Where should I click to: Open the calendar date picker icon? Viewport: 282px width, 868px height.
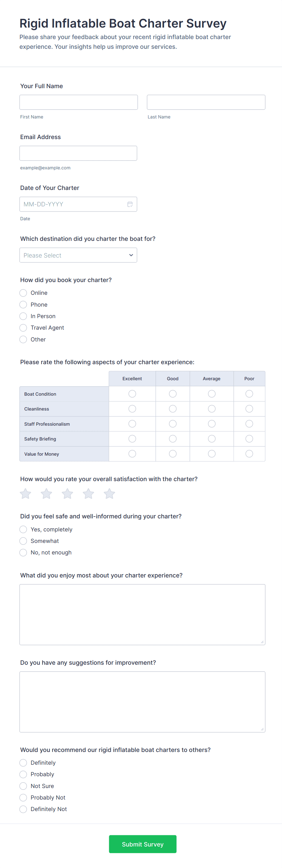point(130,204)
